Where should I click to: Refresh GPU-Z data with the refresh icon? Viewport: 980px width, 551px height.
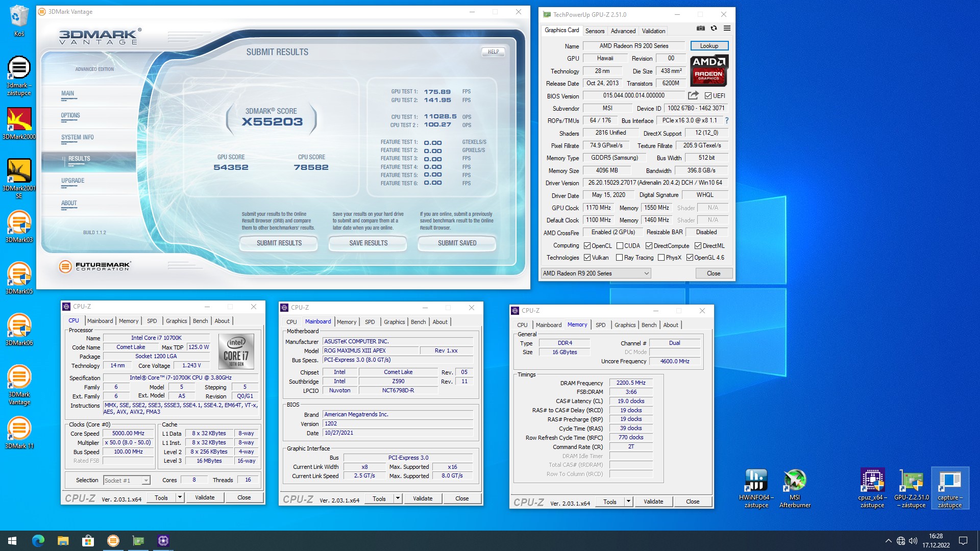pos(714,29)
